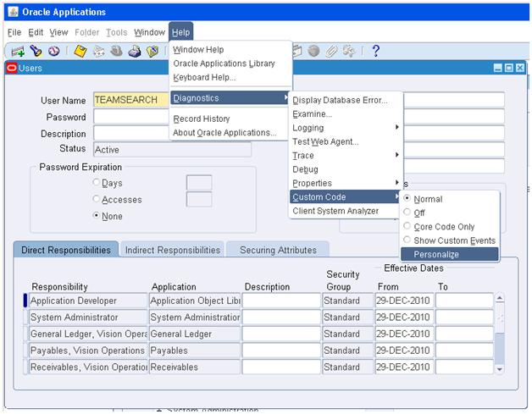Click the Status field showing Active

pyautogui.click(x=172, y=150)
